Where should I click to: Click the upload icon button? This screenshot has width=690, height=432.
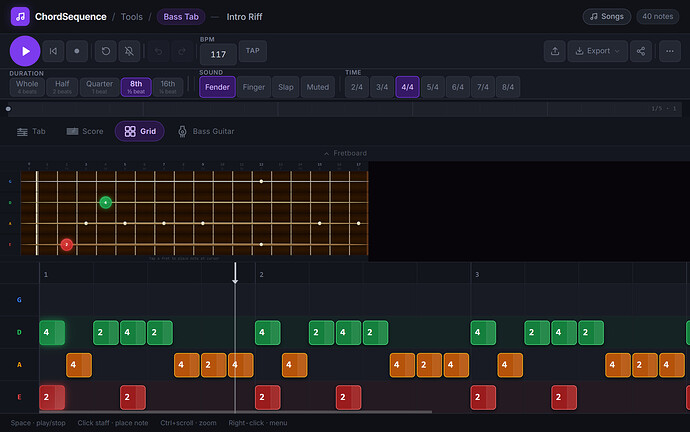[x=555, y=51]
